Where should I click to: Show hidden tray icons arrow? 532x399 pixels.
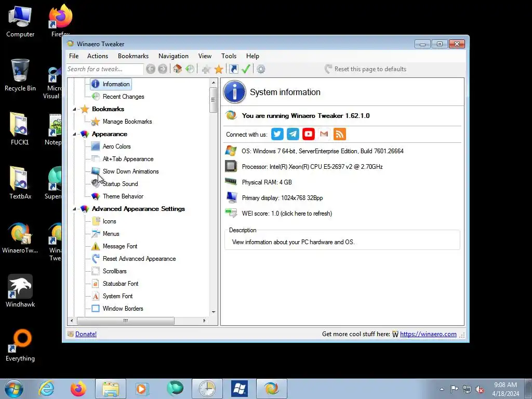[x=442, y=389]
